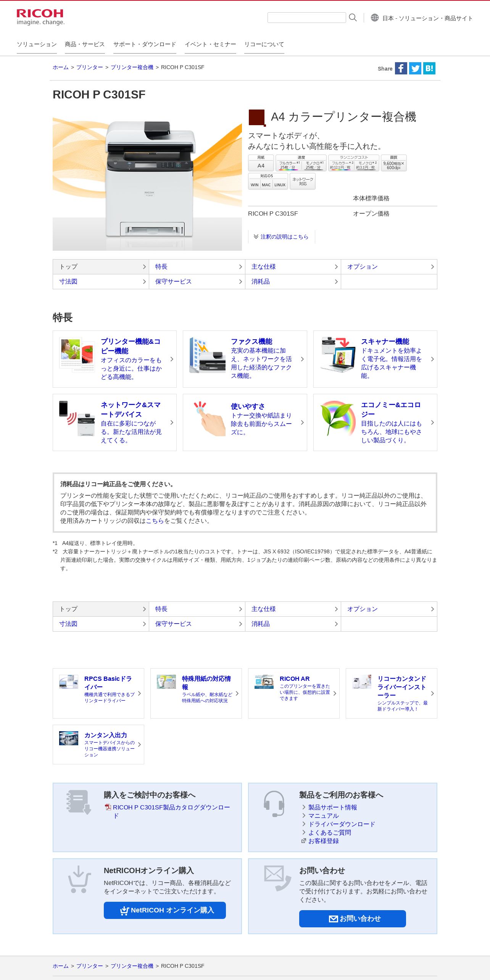Select upper オプション tab

[x=389, y=267]
